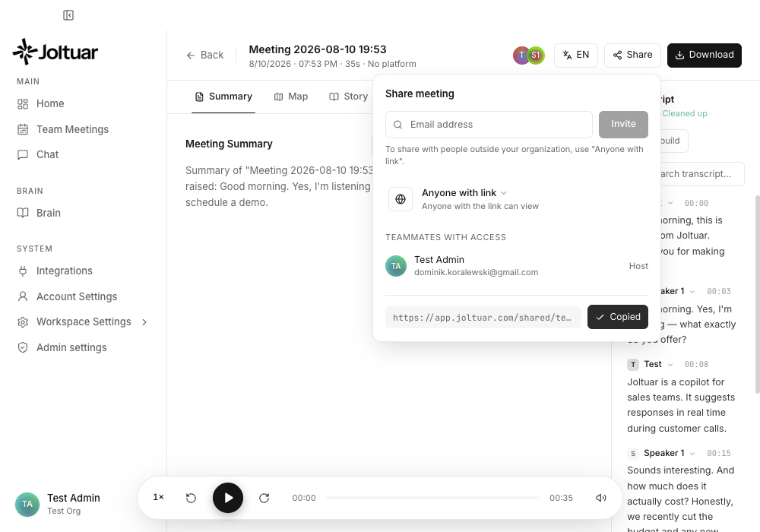
Task: Click the Chat bubble icon
Action: [23, 154]
